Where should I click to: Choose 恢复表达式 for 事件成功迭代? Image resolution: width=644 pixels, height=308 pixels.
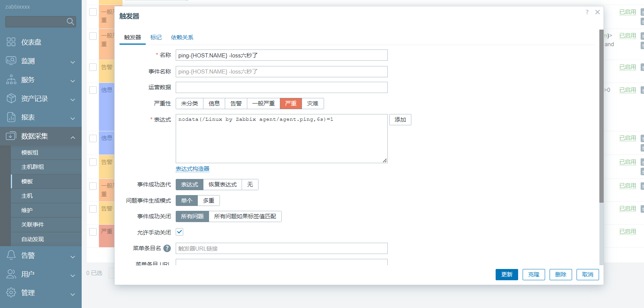(x=223, y=185)
